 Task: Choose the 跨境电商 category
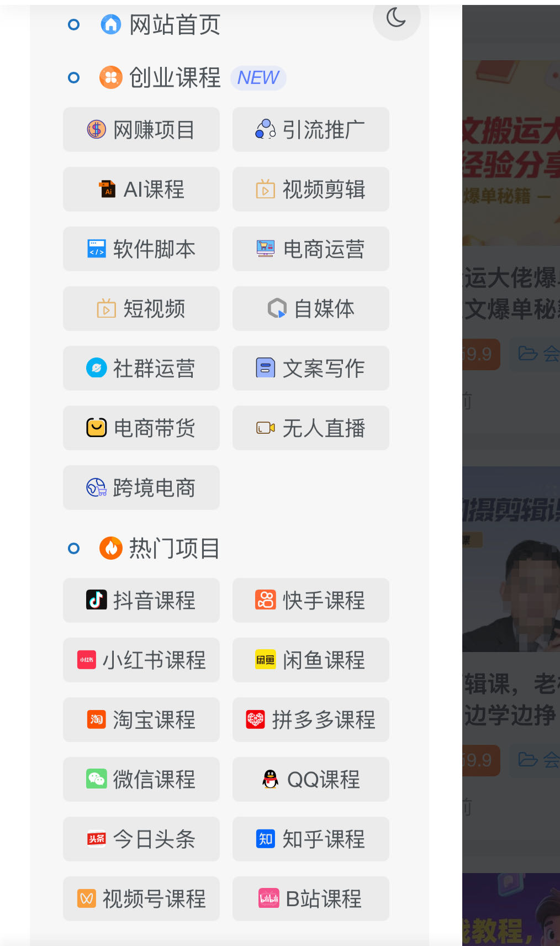click(x=141, y=487)
